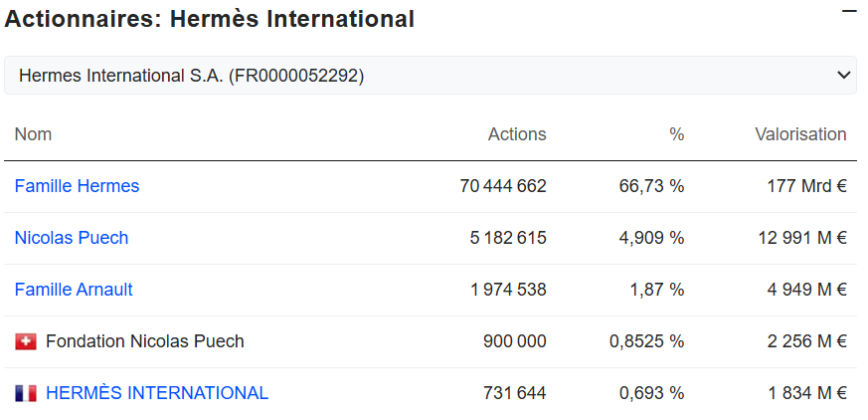Click the Valorisation column header

799,134
